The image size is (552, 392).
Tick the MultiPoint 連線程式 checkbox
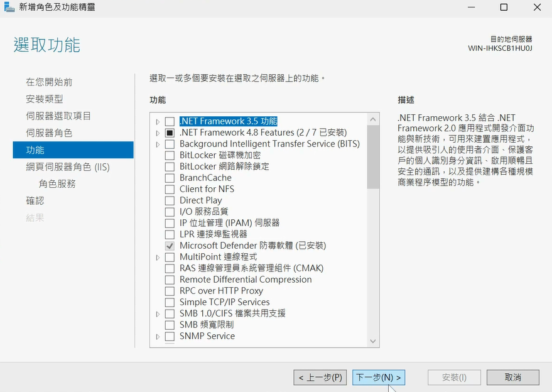170,257
